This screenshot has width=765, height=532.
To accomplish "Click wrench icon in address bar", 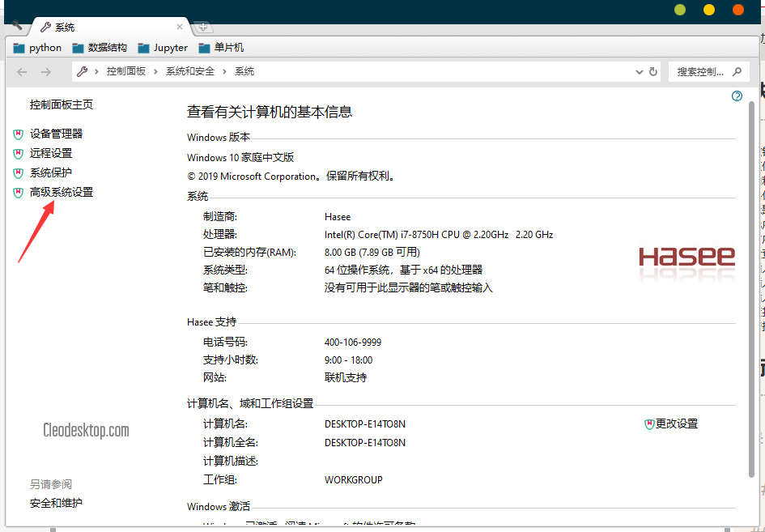I will point(82,72).
